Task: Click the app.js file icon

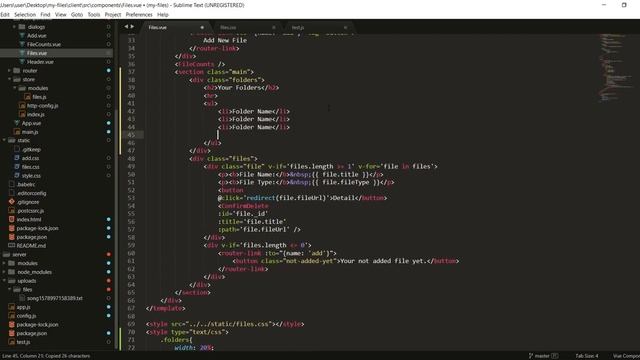Action: (x=11, y=307)
